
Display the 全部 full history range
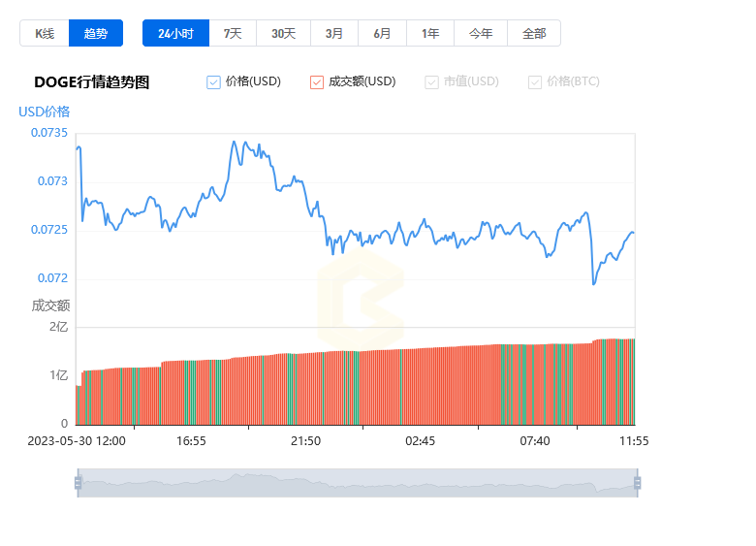[x=534, y=33]
